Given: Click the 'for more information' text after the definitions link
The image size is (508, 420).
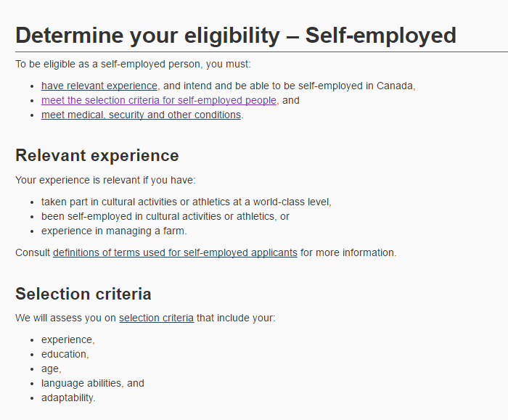Looking at the screenshot, I should coord(348,252).
